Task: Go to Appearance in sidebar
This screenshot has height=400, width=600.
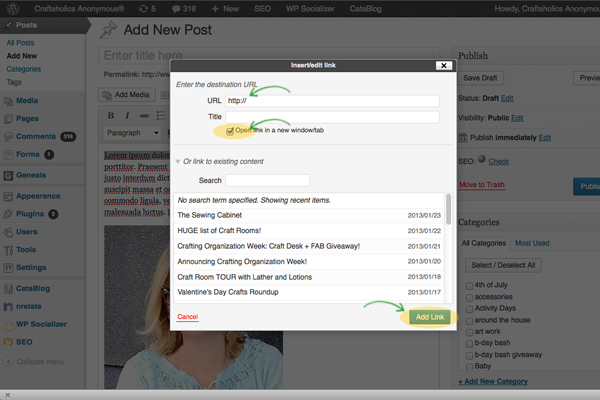Action: point(38,196)
